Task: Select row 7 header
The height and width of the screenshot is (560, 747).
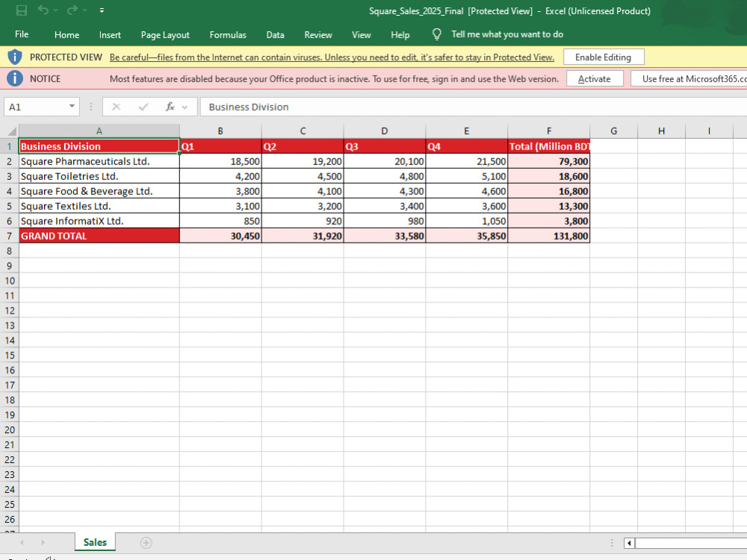Action: tap(9, 236)
